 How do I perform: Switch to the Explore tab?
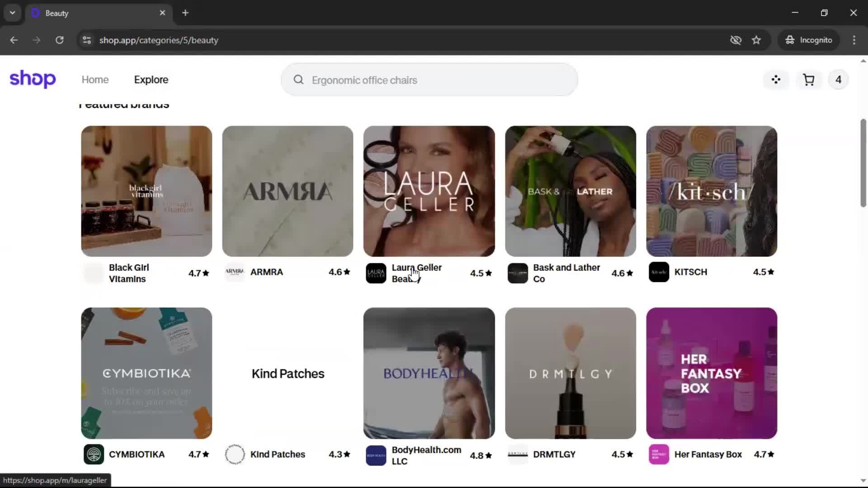coord(151,80)
